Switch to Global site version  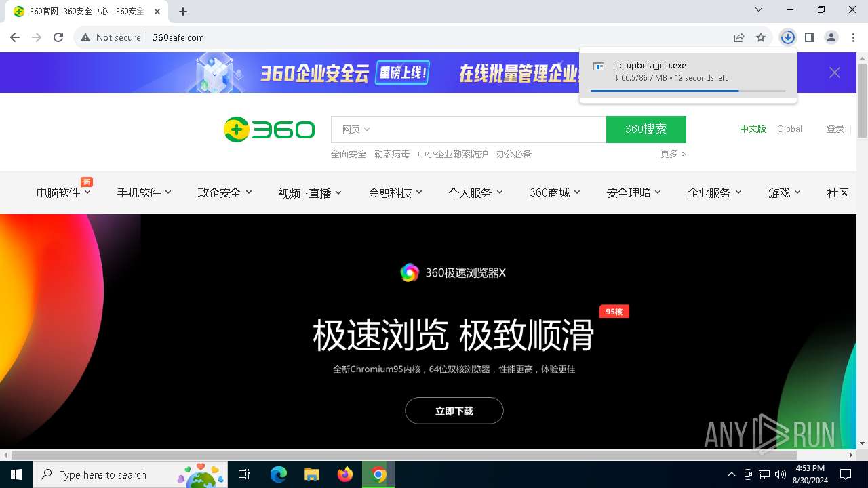(x=789, y=129)
